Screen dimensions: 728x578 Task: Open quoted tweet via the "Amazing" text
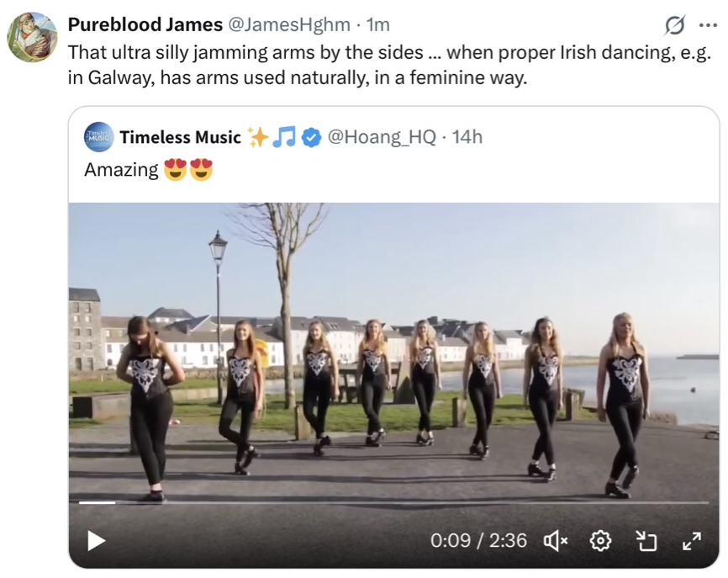[121, 169]
